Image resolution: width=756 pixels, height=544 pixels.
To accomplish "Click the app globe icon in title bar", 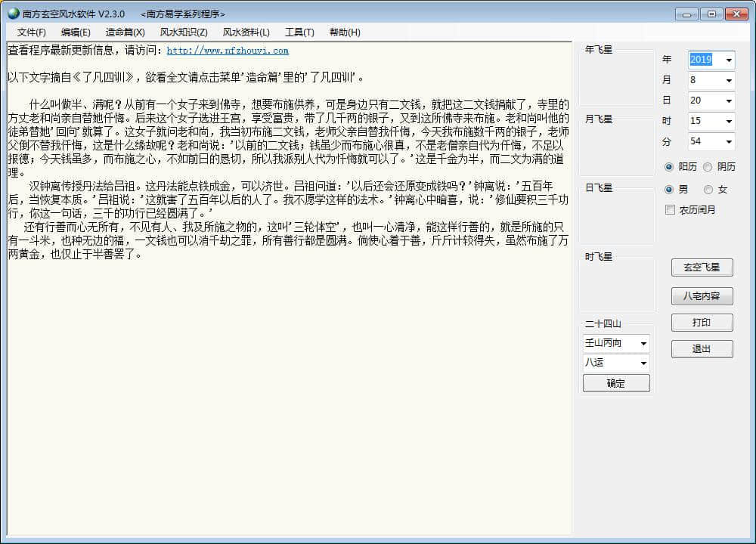I will (x=13, y=14).
